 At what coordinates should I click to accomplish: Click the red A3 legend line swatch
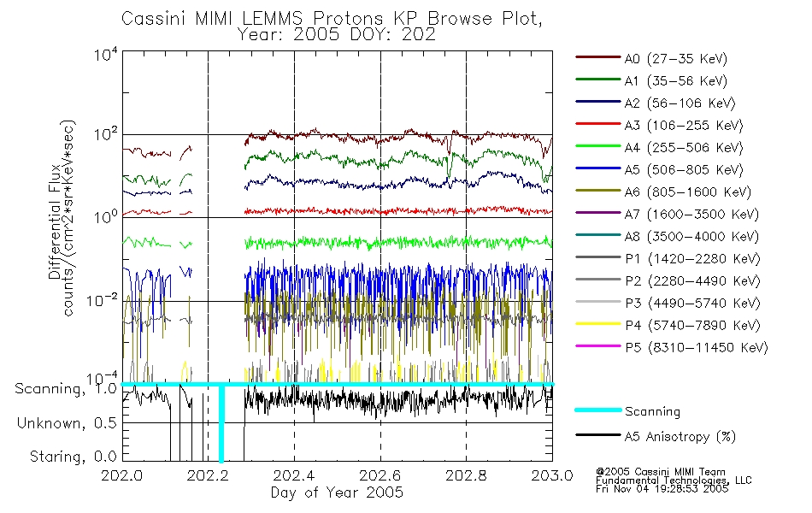597,124
